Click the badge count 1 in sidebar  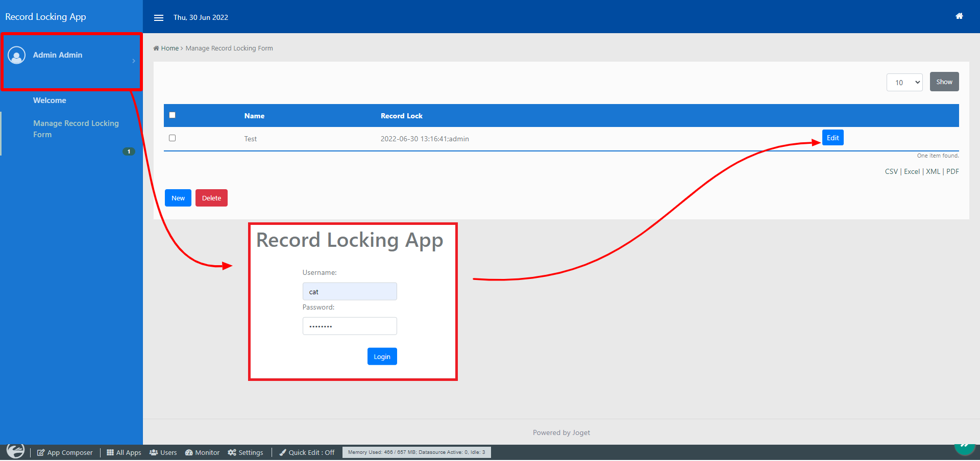coord(129,151)
